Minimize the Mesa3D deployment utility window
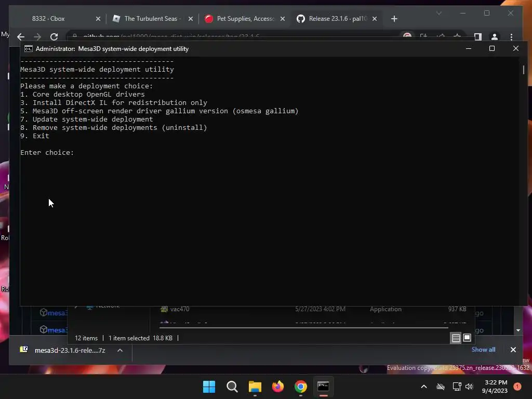This screenshot has width=532, height=399. pyautogui.click(x=469, y=48)
